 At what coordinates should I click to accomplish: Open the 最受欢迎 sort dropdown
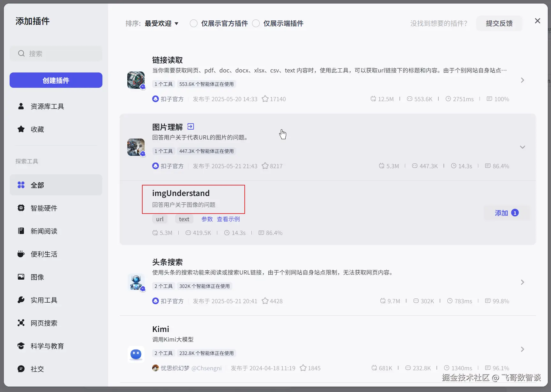click(161, 23)
